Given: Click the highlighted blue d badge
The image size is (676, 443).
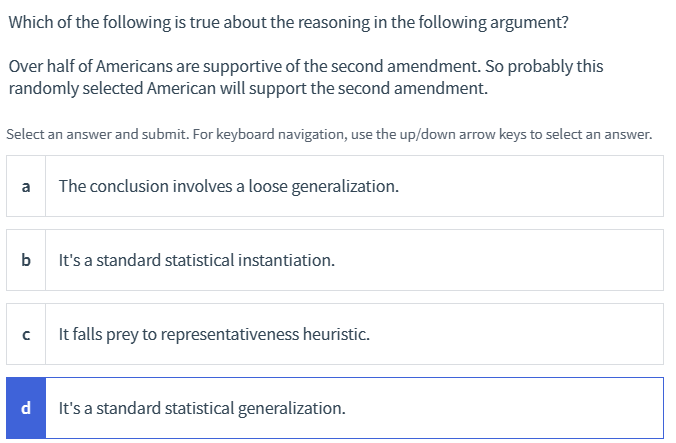Looking at the screenshot, I should [26, 408].
